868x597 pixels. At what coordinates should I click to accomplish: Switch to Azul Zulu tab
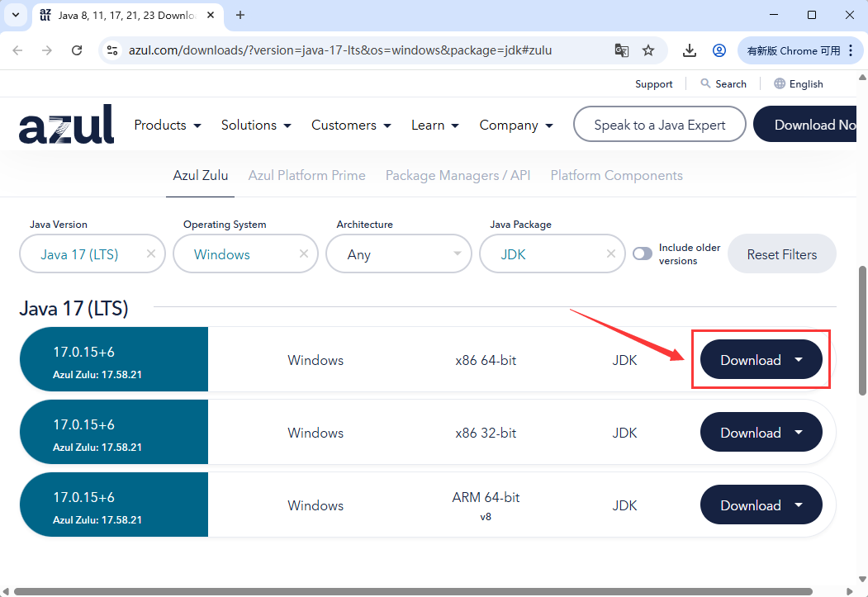coord(201,175)
